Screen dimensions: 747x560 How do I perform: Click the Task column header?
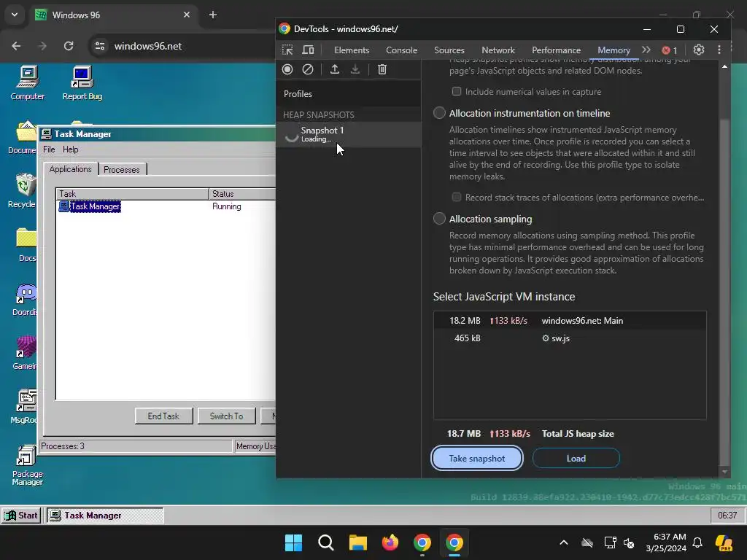133,194
